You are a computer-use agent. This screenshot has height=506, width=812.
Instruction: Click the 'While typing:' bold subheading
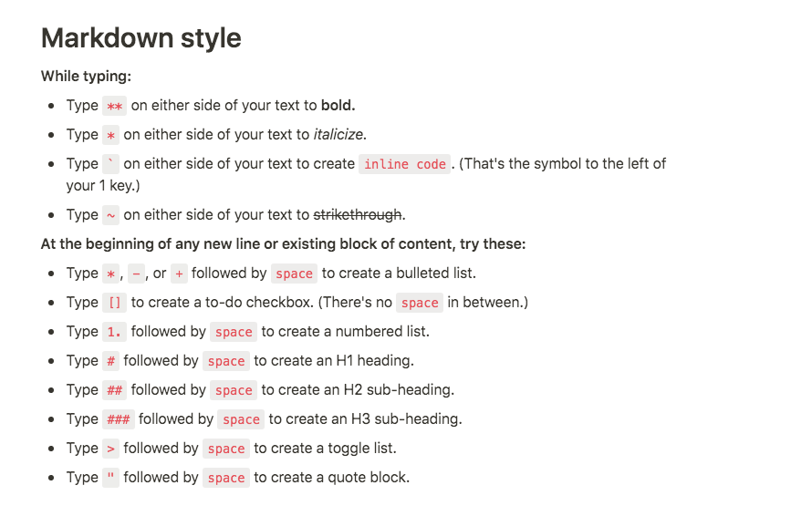[86, 76]
